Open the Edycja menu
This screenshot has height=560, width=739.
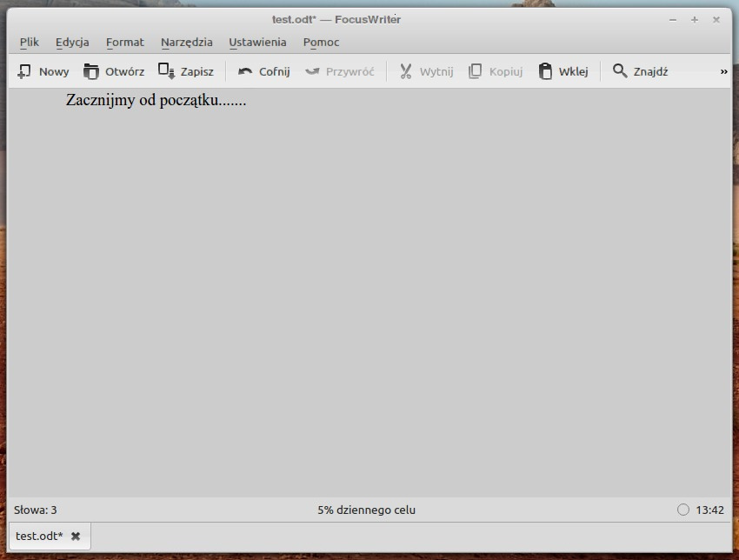click(x=72, y=42)
